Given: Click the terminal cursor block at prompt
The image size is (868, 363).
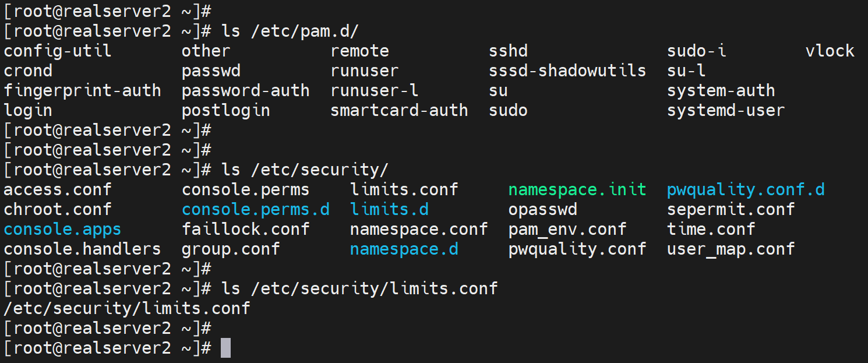Looking at the screenshot, I should click(x=226, y=348).
